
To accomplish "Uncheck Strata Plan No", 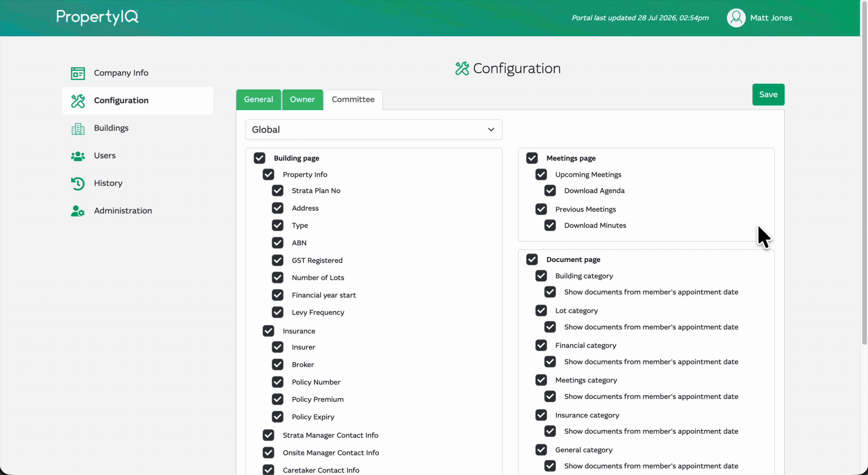I will point(278,191).
